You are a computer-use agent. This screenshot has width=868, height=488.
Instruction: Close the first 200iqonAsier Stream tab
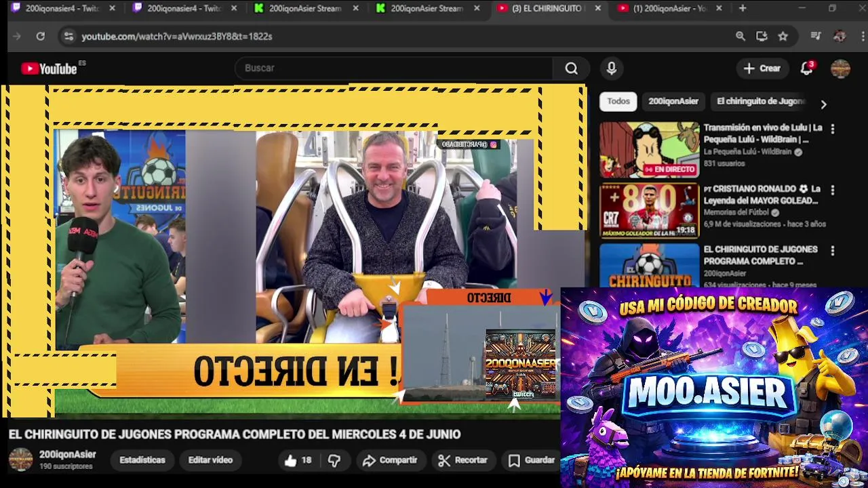[355, 9]
